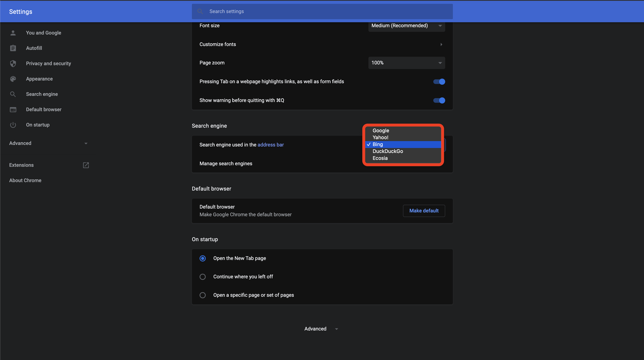Screen dimensions: 644x360
Task: Pick Ecosia in search engine list
Action: (403, 158)
